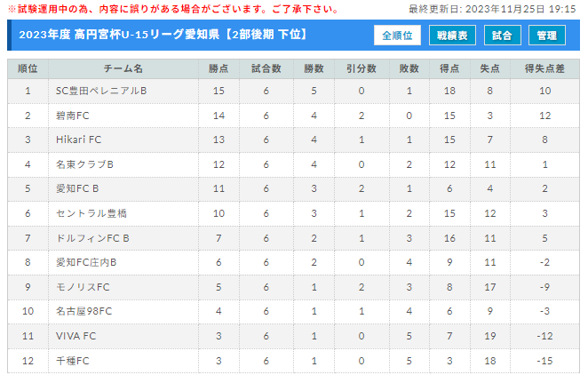Select team 名古屋98FC

click(x=83, y=311)
